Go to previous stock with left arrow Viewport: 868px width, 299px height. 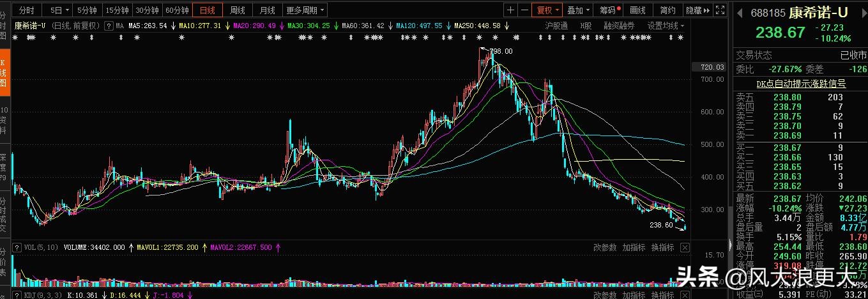[739, 13]
